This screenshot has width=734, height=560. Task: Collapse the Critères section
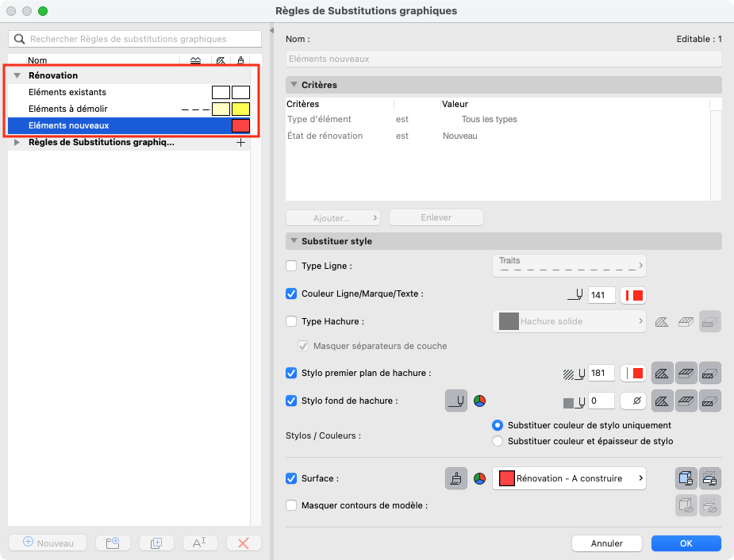click(294, 85)
